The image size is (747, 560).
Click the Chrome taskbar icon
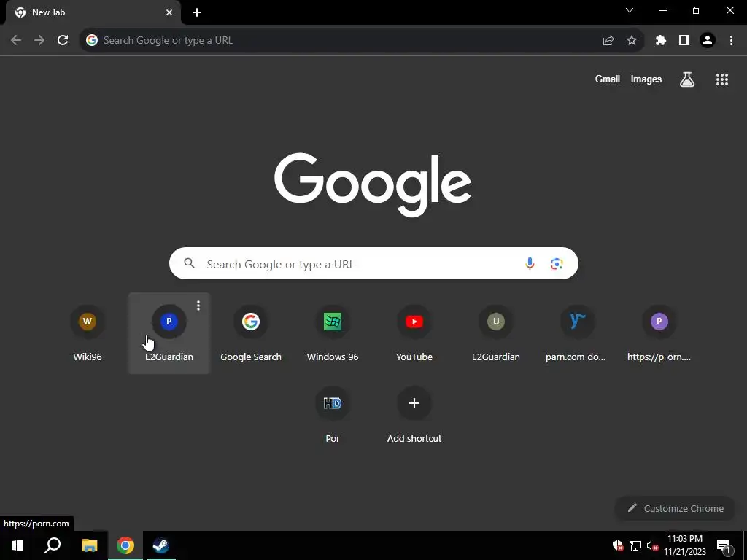click(x=125, y=545)
